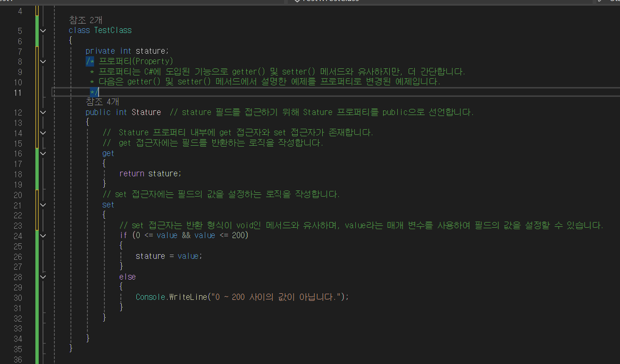Fold the if value range block

(x=43, y=235)
